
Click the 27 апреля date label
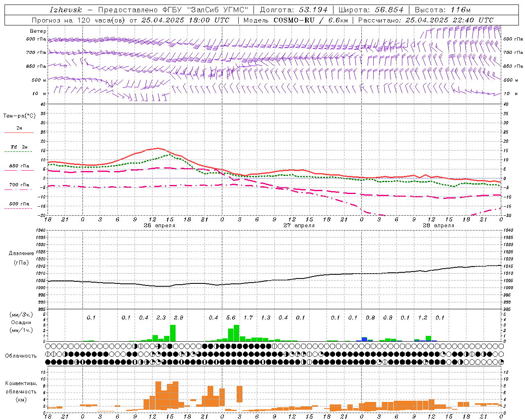(299, 226)
